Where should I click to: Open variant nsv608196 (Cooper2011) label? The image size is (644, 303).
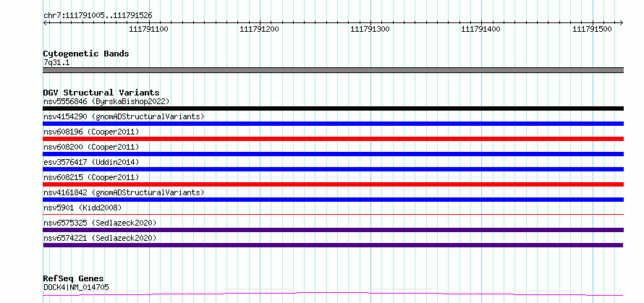91,132
